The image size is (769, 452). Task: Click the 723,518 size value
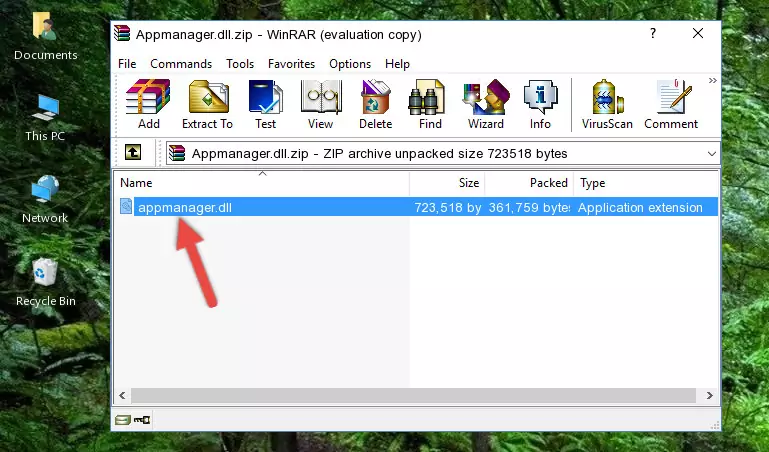448,207
